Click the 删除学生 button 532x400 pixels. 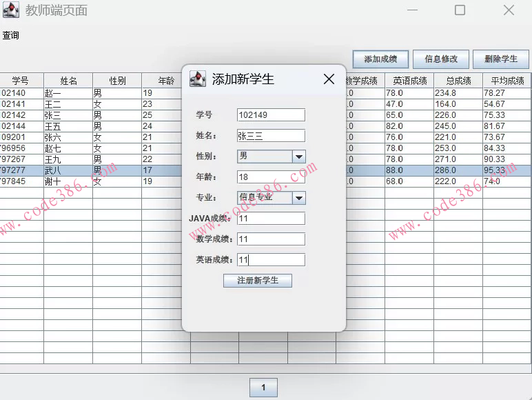pos(501,59)
